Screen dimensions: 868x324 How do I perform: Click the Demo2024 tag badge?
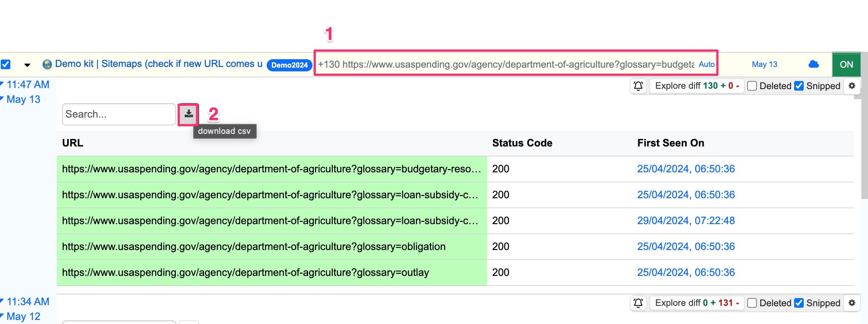289,65
